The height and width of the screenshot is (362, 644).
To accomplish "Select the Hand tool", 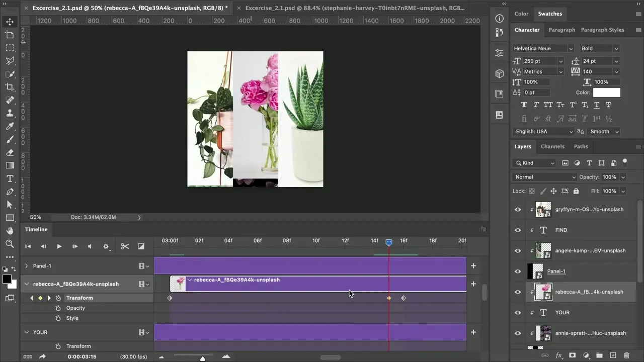I will [x=10, y=231].
